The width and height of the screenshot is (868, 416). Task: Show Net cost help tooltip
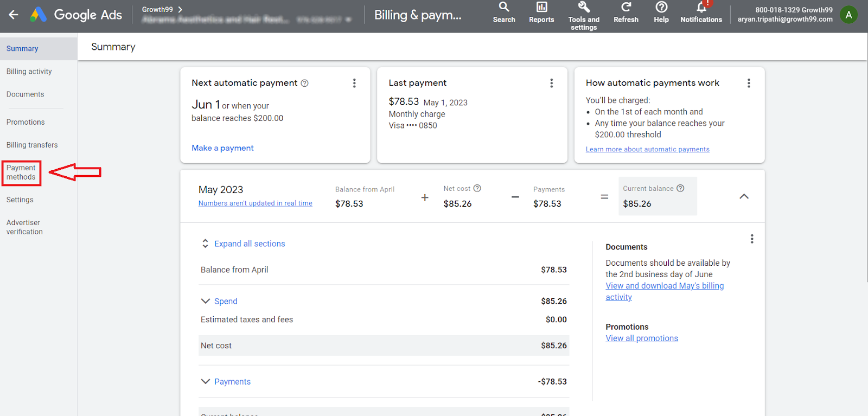point(477,188)
